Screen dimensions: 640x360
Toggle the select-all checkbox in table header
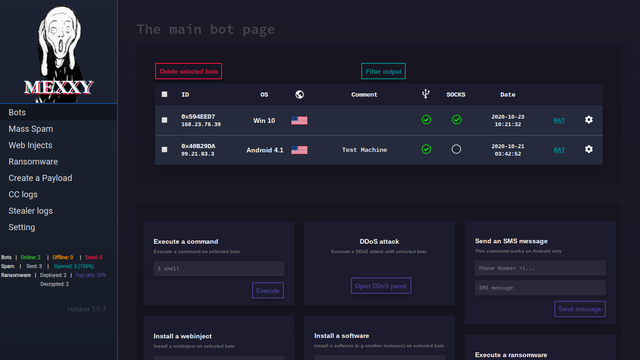[x=164, y=94]
